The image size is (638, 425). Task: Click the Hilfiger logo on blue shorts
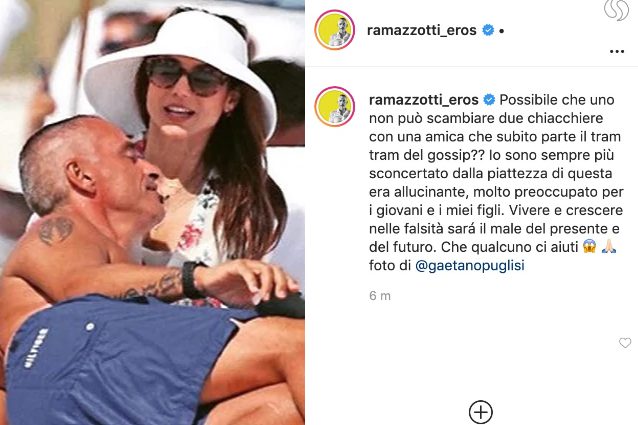coord(36,347)
